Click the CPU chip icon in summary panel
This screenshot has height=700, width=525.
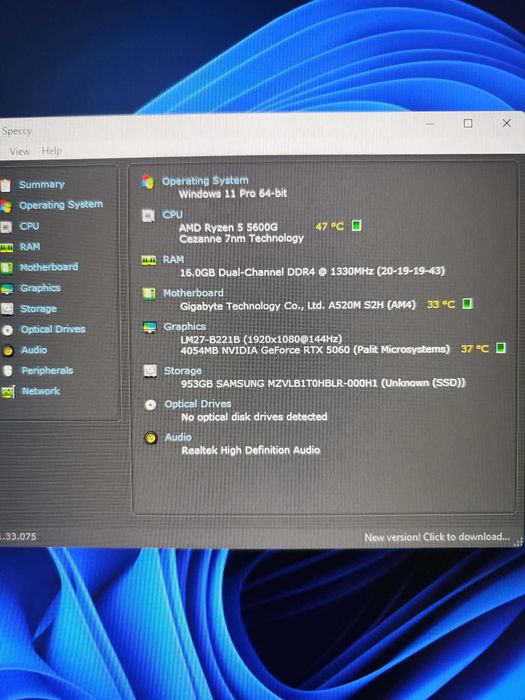[x=148, y=216]
